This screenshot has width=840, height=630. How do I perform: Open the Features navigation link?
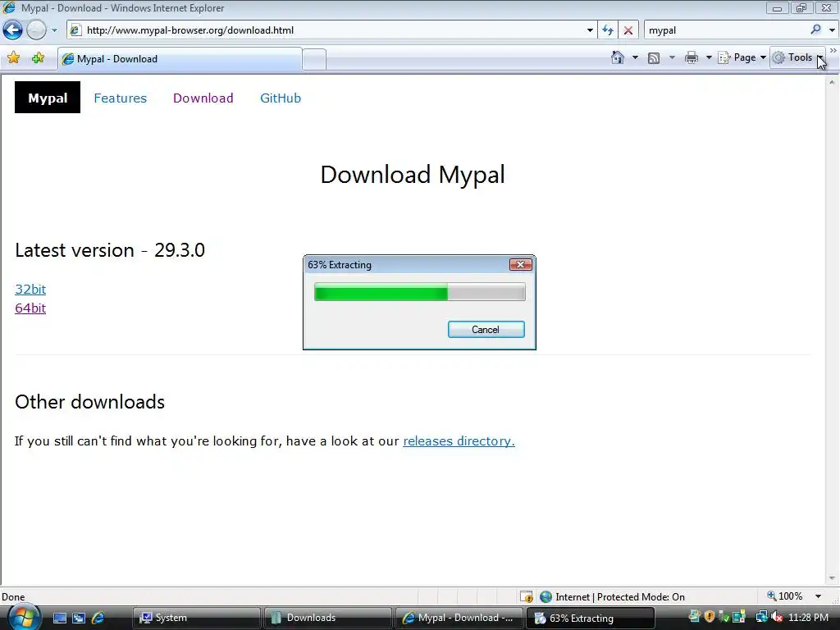(x=120, y=98)
